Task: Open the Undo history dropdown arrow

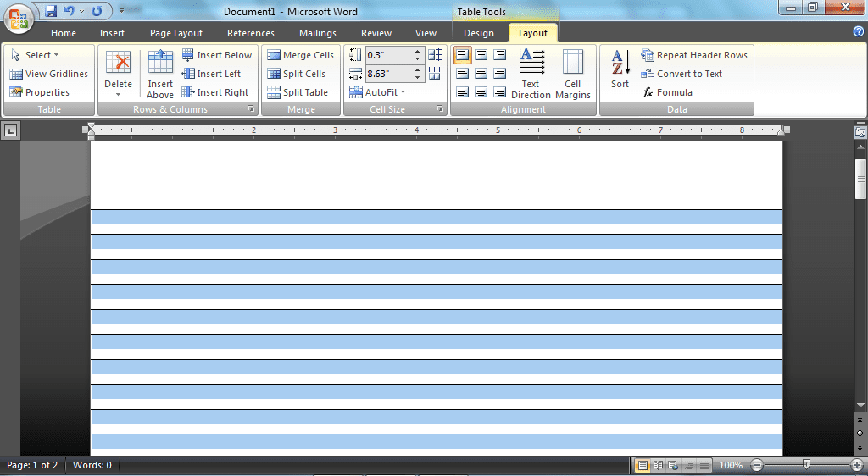Action: tap(81, 11)
